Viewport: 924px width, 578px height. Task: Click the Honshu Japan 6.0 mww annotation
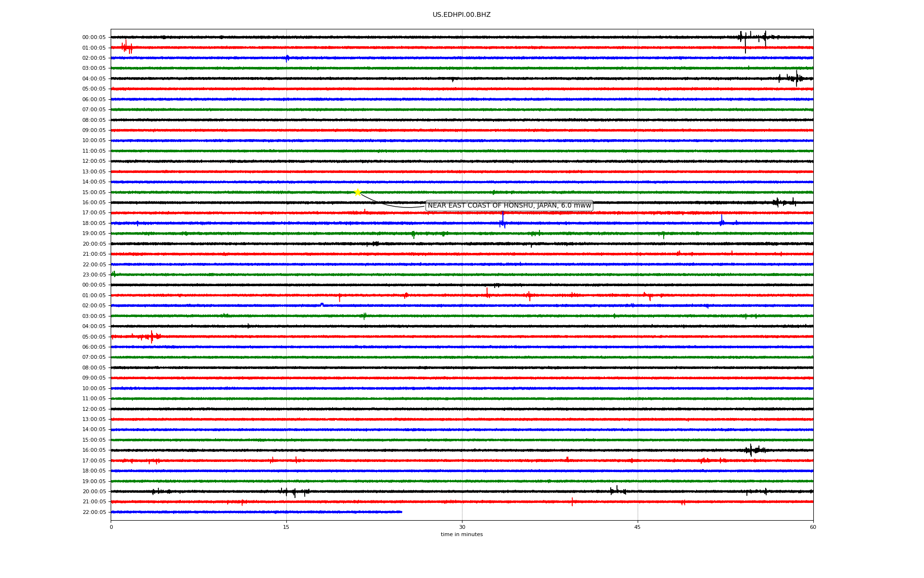coord(509,206)
